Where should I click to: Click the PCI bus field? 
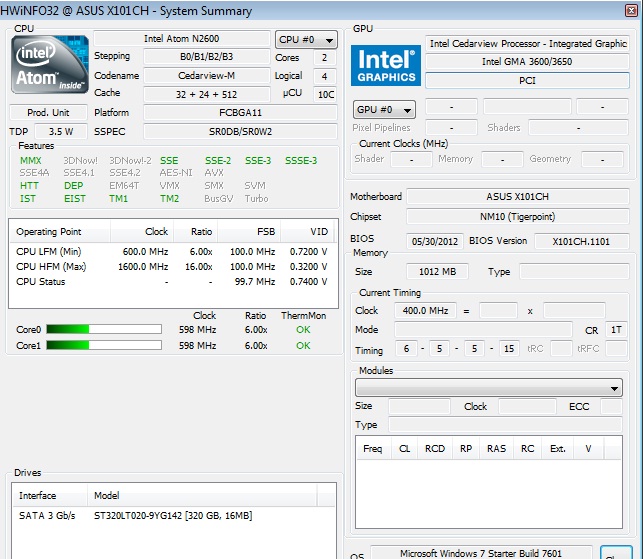527,80
